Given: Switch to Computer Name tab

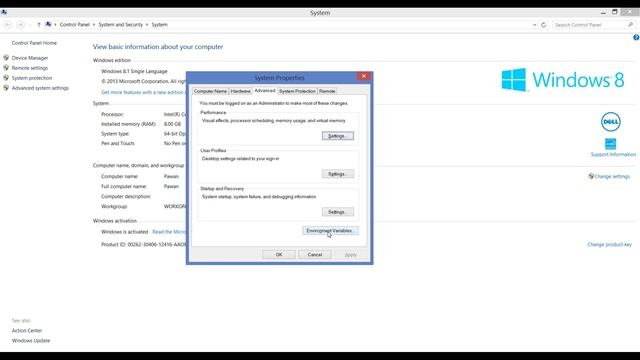Looking at the screenshot, I should [x=210, y=91].
